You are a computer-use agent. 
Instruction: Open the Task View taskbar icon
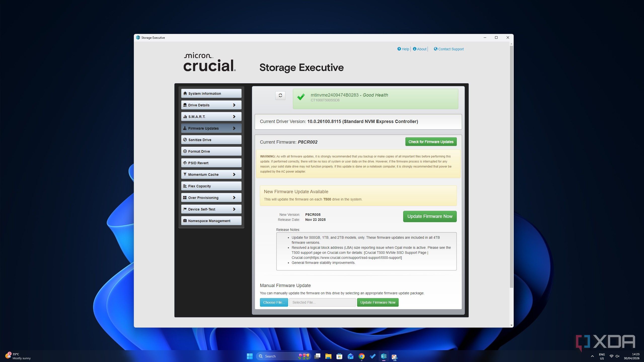point(317,356)
